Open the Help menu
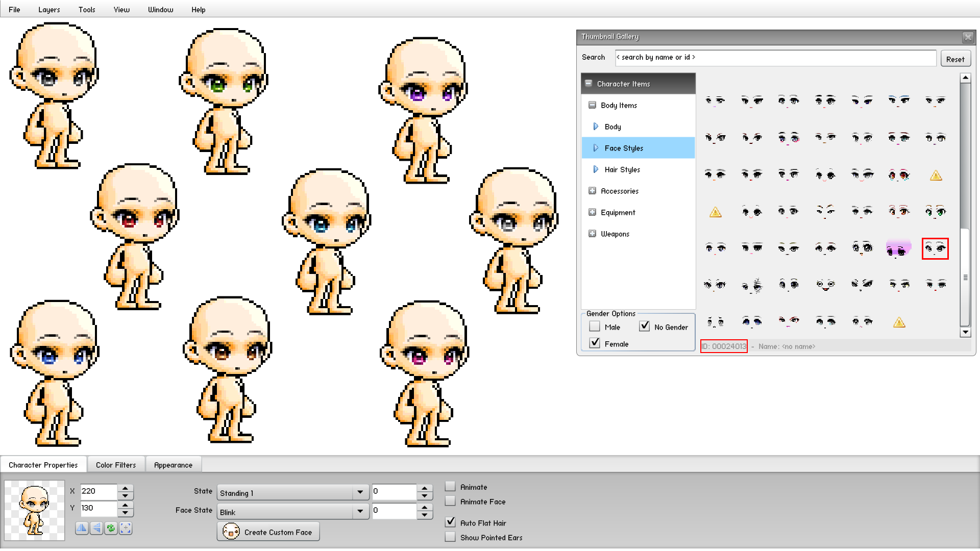Screen dimensions: 980x551 [199, 9]
